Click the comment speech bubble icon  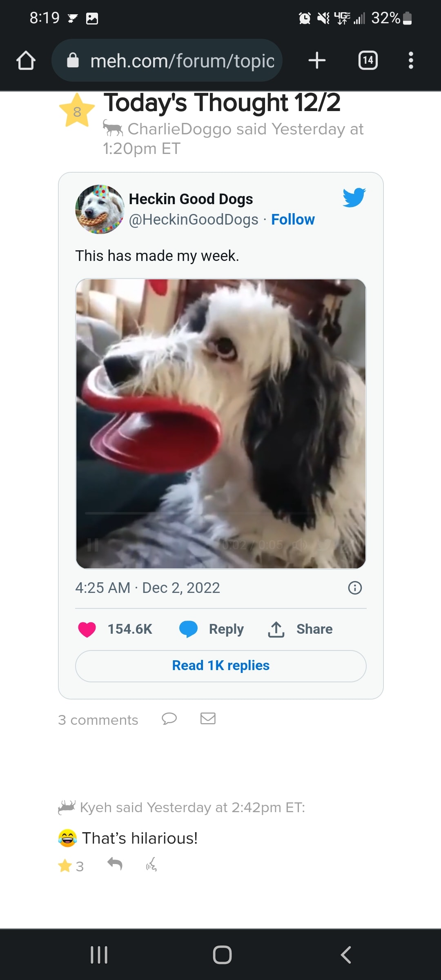(169, 718)
